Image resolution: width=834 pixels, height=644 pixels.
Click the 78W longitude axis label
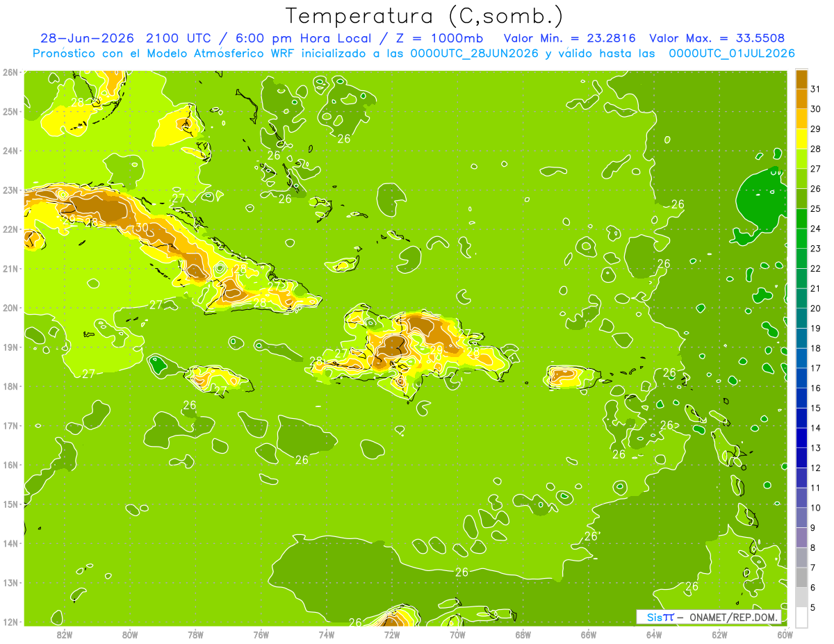(x=195, y=634)
